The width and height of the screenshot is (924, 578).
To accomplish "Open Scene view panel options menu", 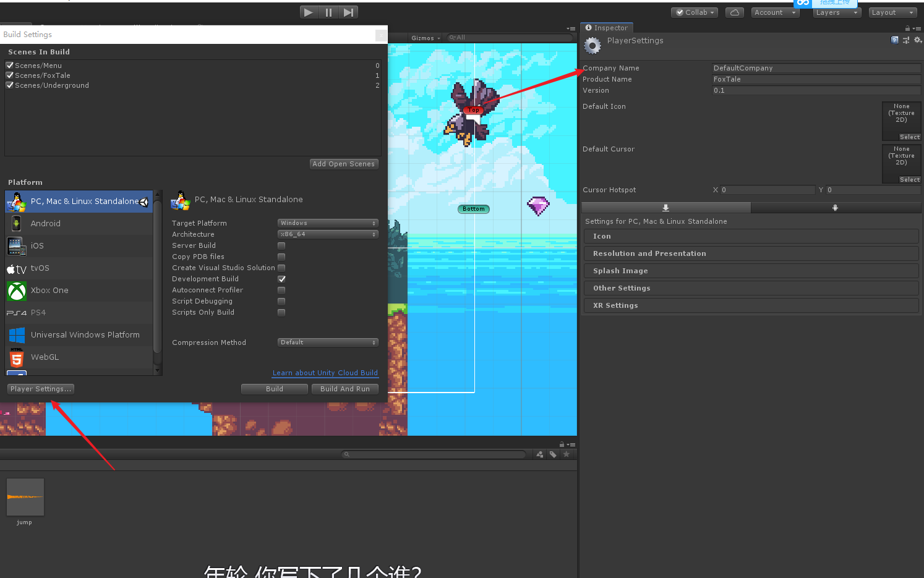I will pos(571,28).
